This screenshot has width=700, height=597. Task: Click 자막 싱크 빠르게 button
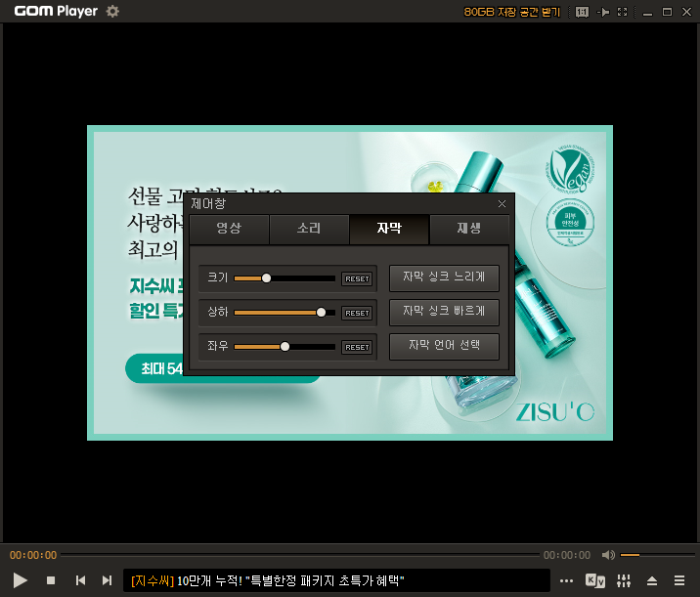click(x=444, y=313)
